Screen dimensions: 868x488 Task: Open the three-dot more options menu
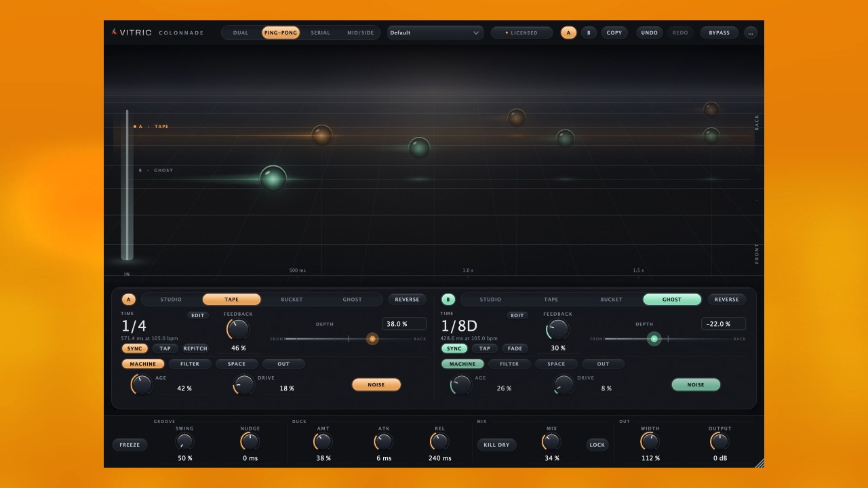(750, 33)
